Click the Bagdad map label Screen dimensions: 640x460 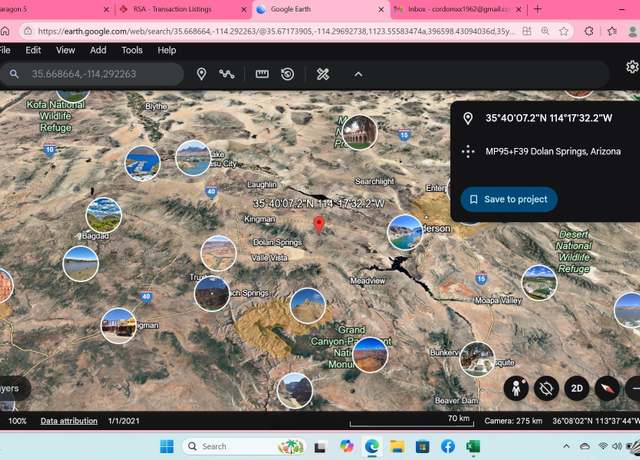coord(95,236)
